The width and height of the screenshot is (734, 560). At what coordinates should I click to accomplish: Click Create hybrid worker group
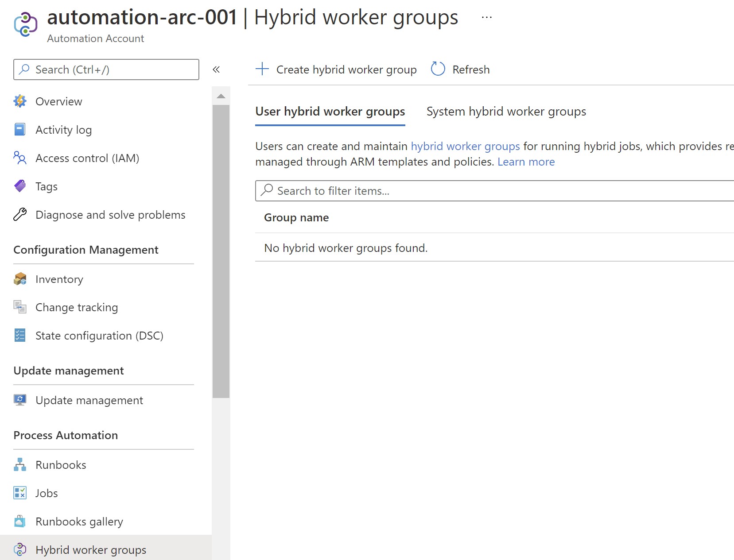(346, 70)
